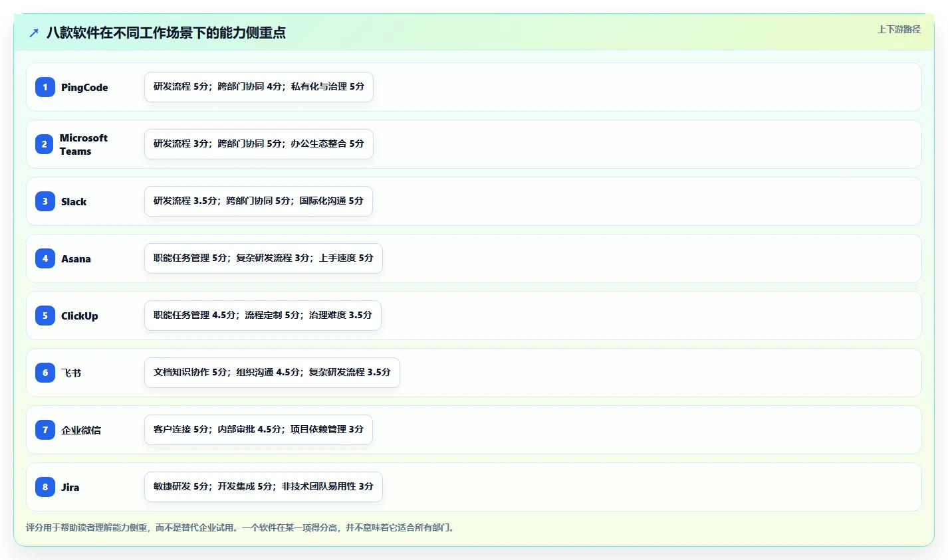This screenshot has height=560, width=948.
Task: Select the Asana name label
Action: tap(76, 258)
